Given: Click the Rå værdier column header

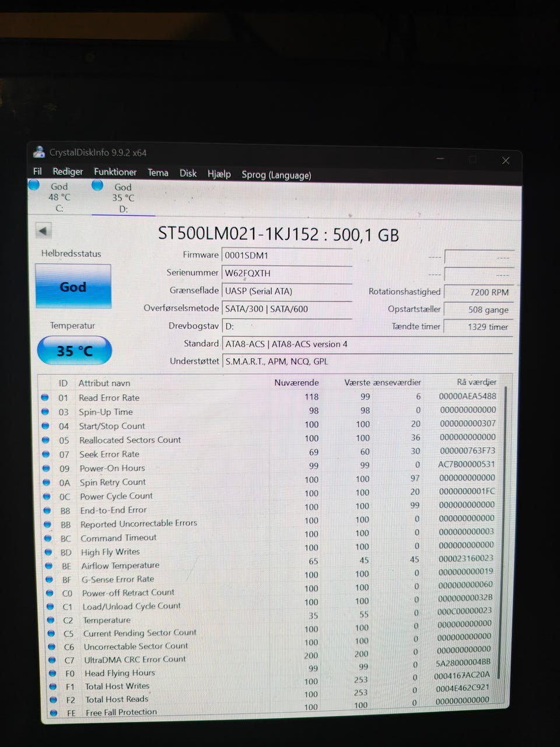Looking at the screenshot, I should [476, 382].
